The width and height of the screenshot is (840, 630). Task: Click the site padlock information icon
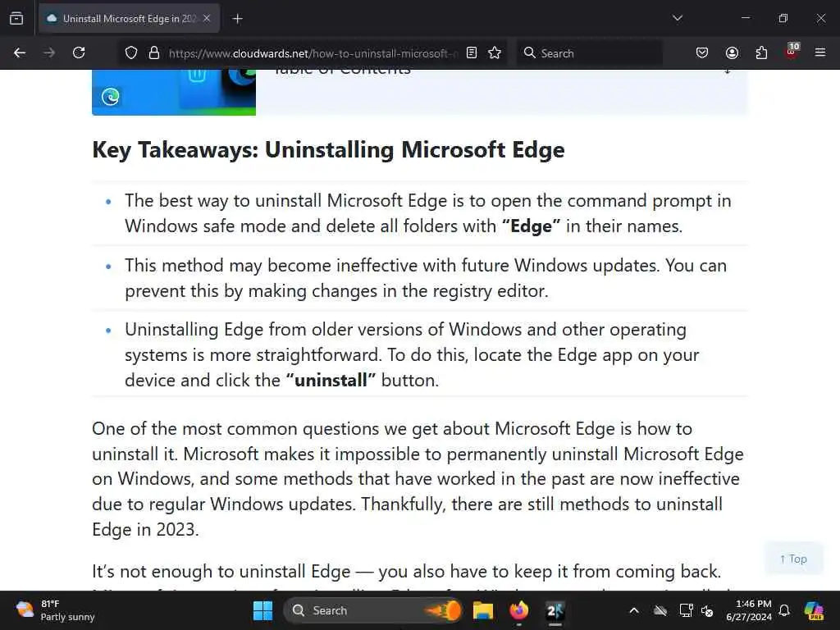coord(154,52)
